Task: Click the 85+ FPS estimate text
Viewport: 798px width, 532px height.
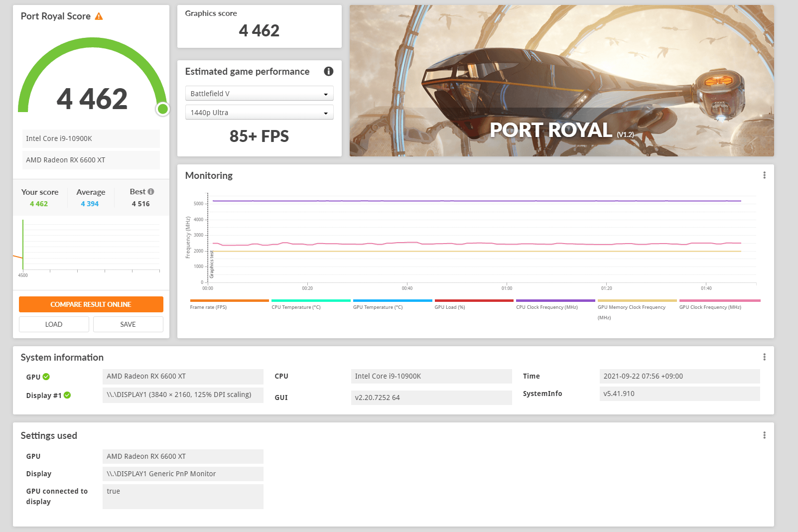Action: tap(259, 136)
